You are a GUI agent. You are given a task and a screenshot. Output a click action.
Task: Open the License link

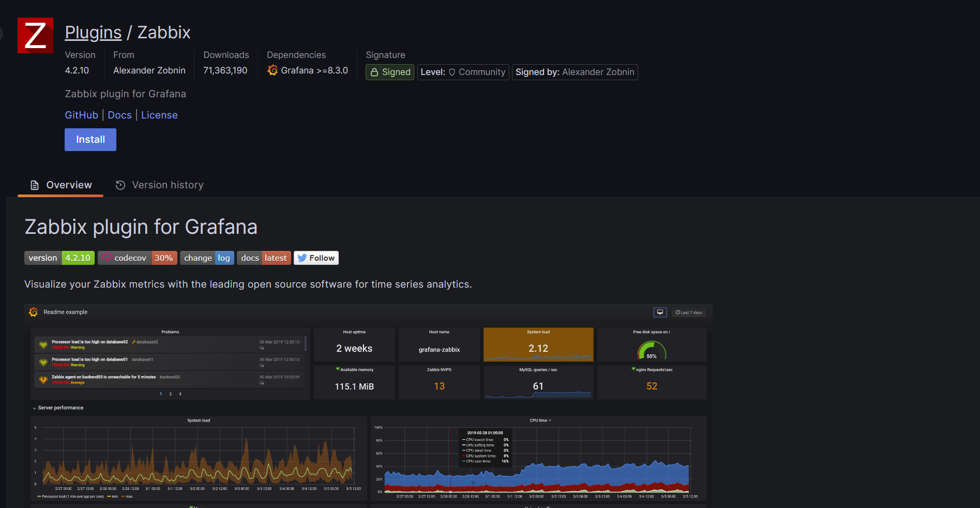[159, 115]
